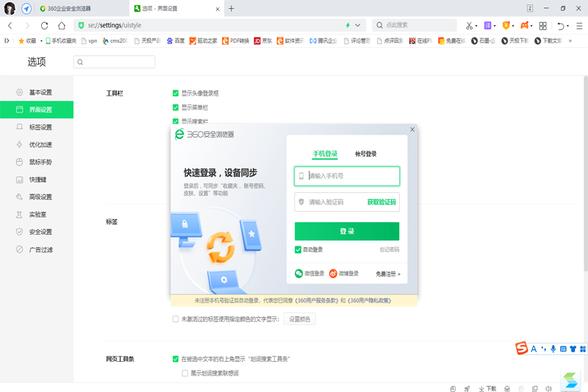
Task: Click 忘记密码 link
Action: point(390,249)
